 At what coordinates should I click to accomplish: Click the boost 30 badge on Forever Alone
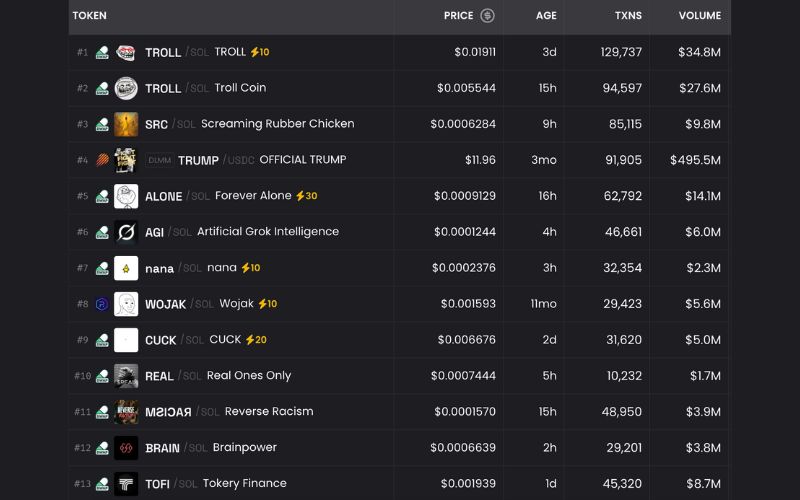click(307, 196)
